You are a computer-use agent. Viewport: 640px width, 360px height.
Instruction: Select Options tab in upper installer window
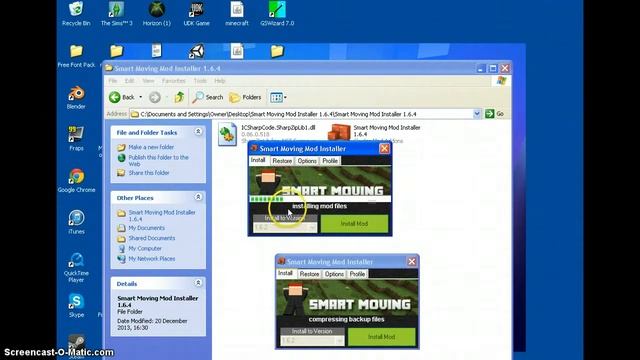pos(307,161)
